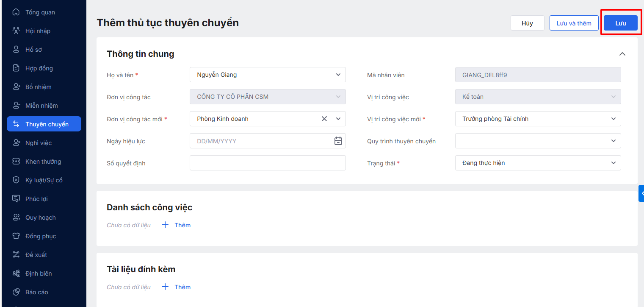Clear Phòng Kinh doanh with the X icon

(x=324, y=119)
